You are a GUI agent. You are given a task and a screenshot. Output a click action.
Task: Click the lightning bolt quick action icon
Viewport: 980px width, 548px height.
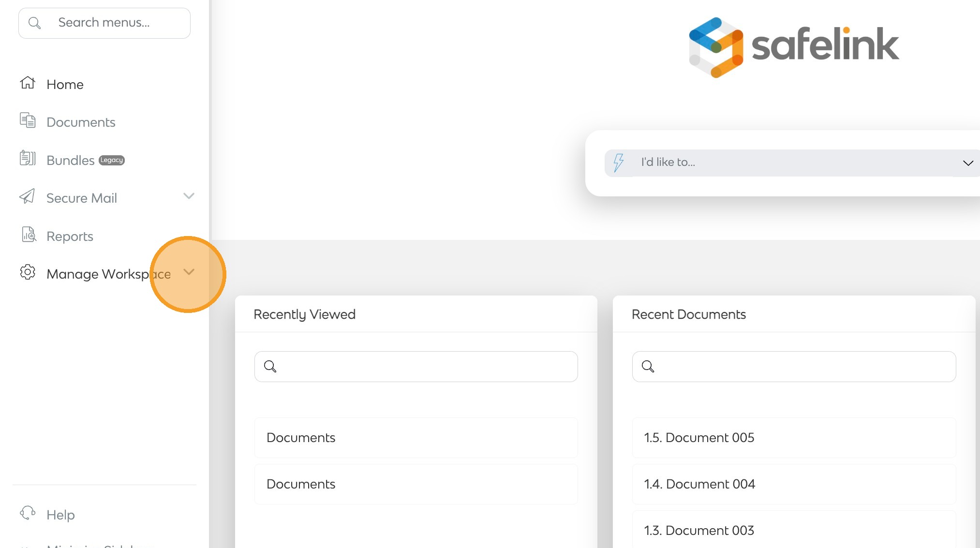[x=618, y=163]
